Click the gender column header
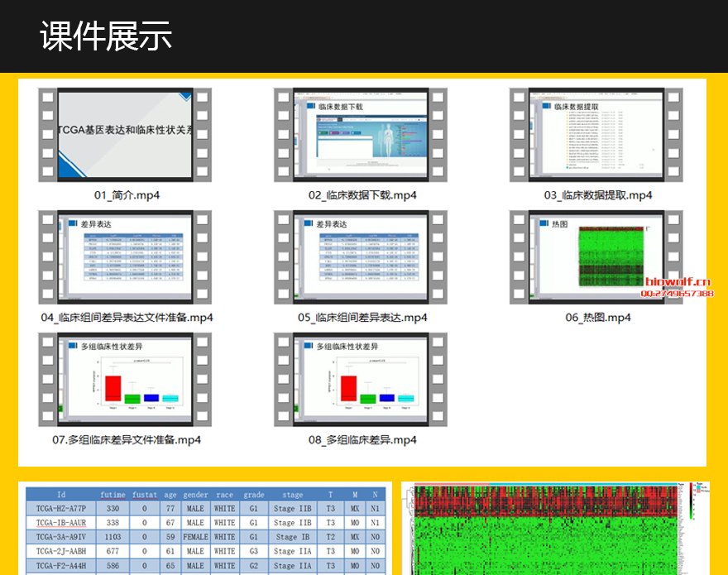Screen dimensions: 728x575 195,495
